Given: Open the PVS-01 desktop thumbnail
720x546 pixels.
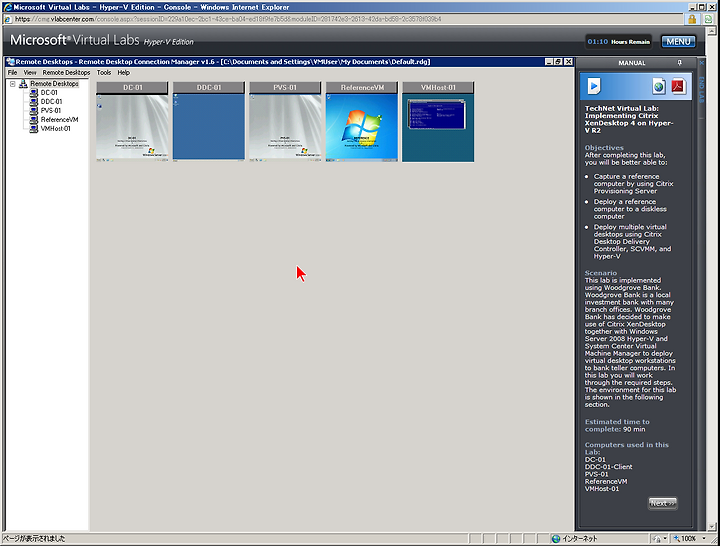Looking at the screenshot, I should click(285, 128).
